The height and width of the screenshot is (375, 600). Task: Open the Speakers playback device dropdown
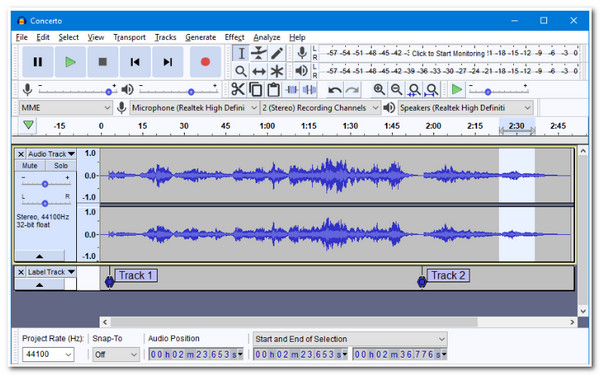pos(465,108)
